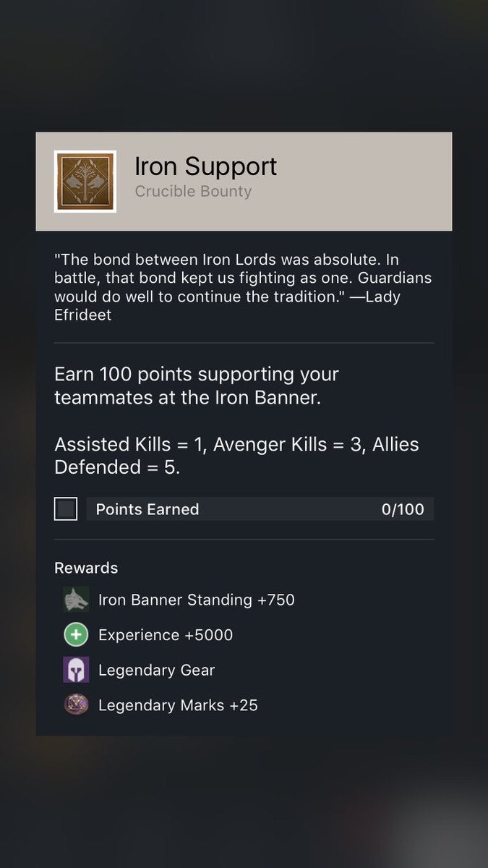
Task: Tap the Crucible Bounty subtitle
Action: (x=193, y=192)
